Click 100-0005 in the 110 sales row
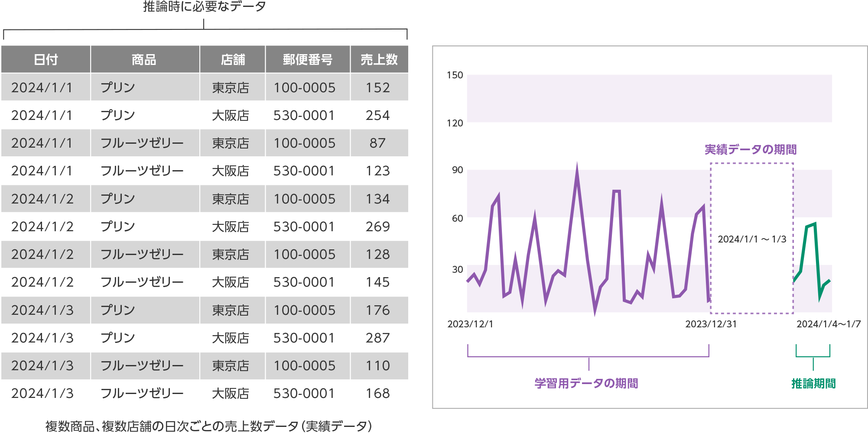 coord(304,365)
